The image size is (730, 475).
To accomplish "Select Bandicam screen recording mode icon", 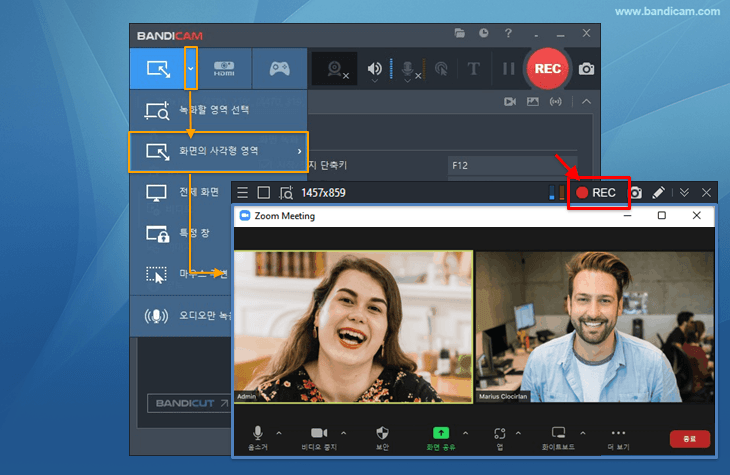I will point(158,69).
